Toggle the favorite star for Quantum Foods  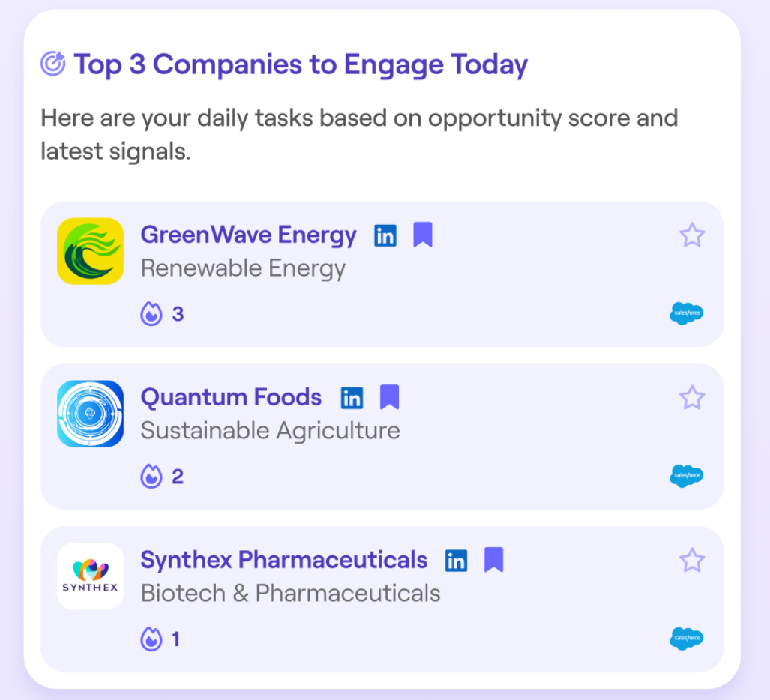(692, 397)
